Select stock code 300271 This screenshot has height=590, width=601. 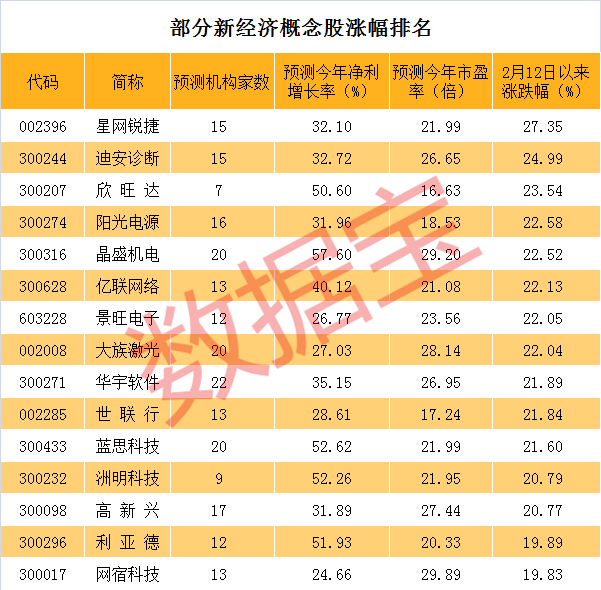[43, 383]
